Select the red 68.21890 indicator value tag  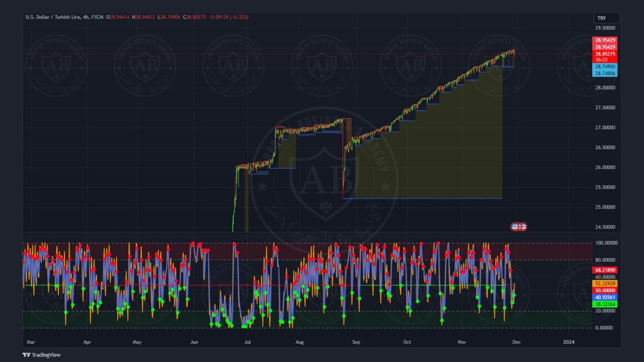point(605,270)
